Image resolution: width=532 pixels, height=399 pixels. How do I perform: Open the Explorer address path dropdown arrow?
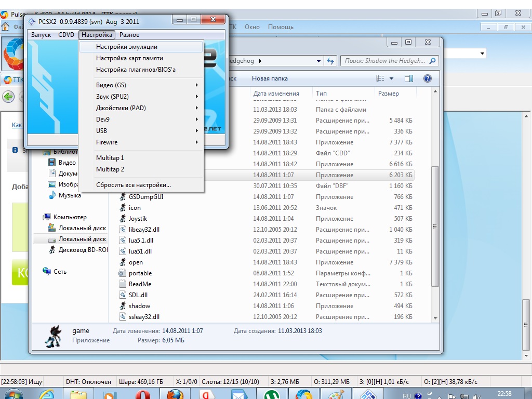pos(318,61)
